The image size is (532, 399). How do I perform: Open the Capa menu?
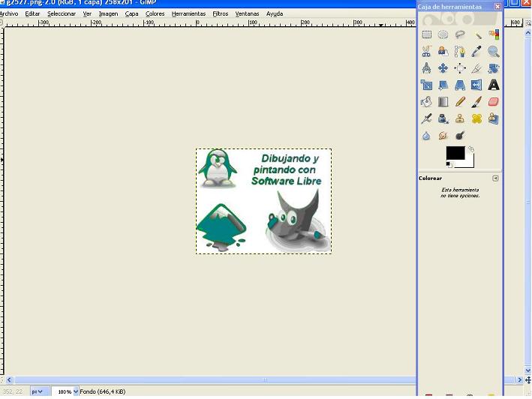(x=131, y=14)
